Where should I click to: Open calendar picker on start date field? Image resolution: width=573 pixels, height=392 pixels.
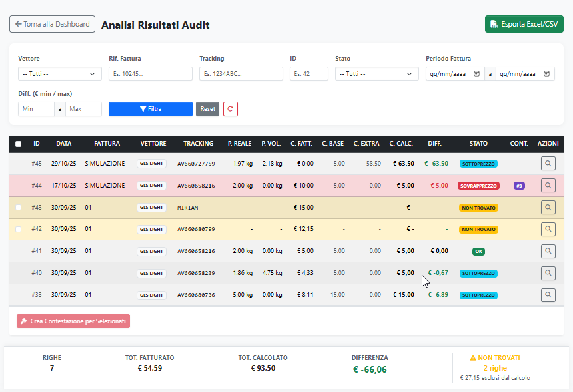coord(476,74)
